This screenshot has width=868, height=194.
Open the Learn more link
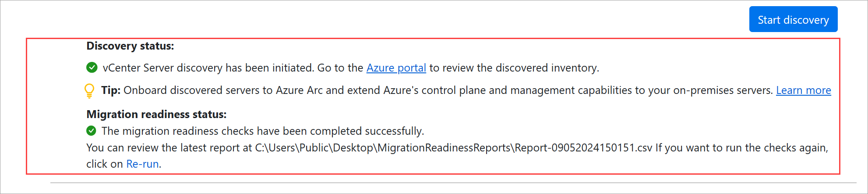coord(803,90)
